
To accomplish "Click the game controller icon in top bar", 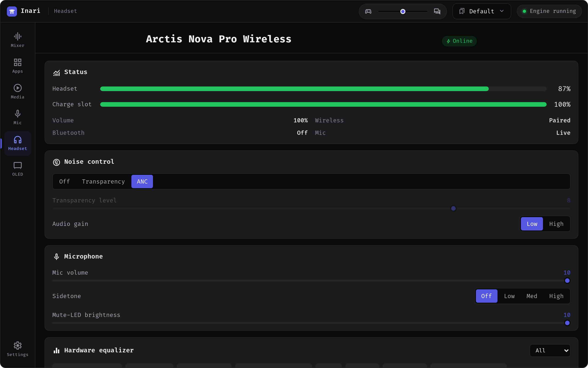I will coord(368,11).
